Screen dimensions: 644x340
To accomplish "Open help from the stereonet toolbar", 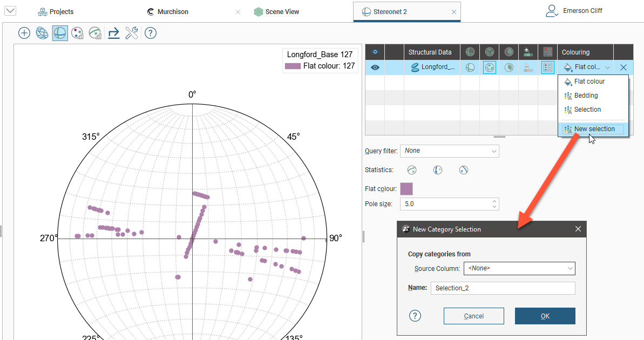I will tap(151, 33).
